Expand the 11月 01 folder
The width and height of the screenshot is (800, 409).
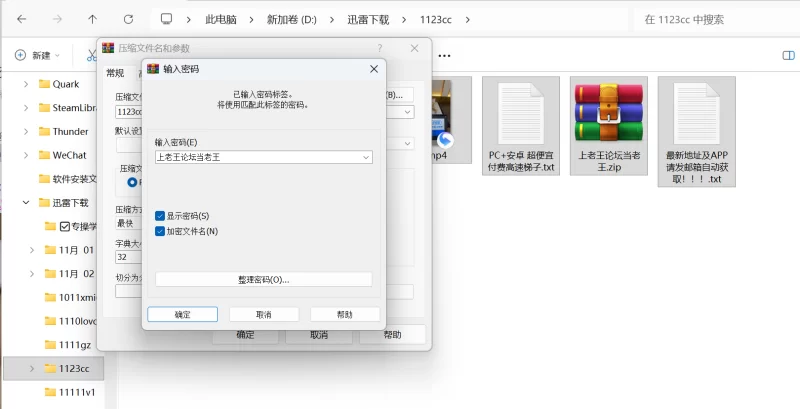point(32,250)
